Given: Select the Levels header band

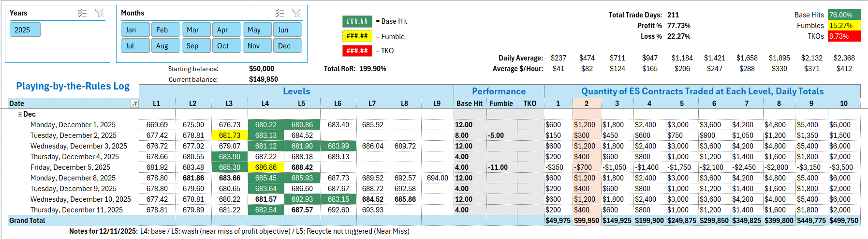Looking at the screenshot, I should [296, 91].
